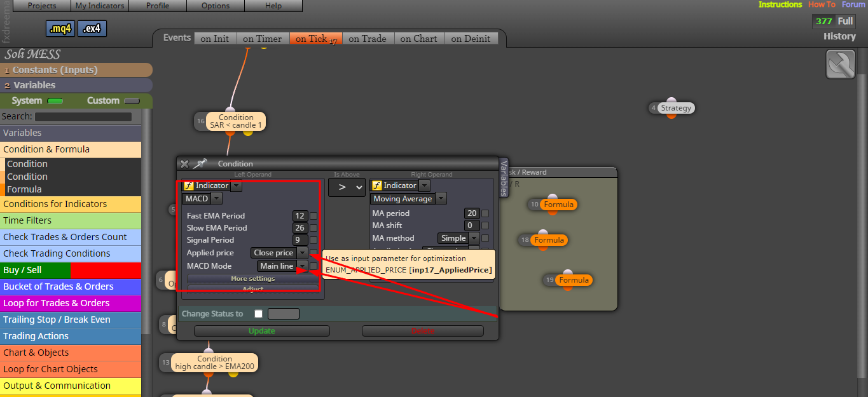Image resolution: width=868 pixels, height=397 pixels.
Task: Open Trailing Stop / Break Even category
Action: pos(71,320)
